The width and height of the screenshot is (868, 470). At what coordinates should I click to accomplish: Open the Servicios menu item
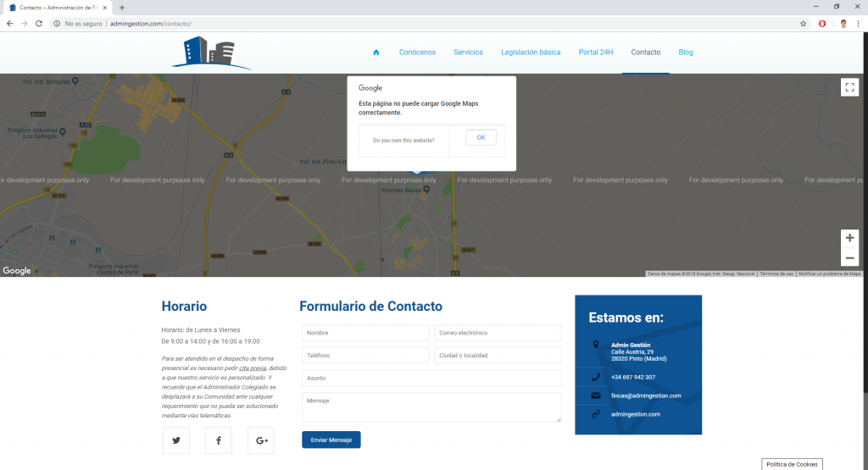click(468, 53)
